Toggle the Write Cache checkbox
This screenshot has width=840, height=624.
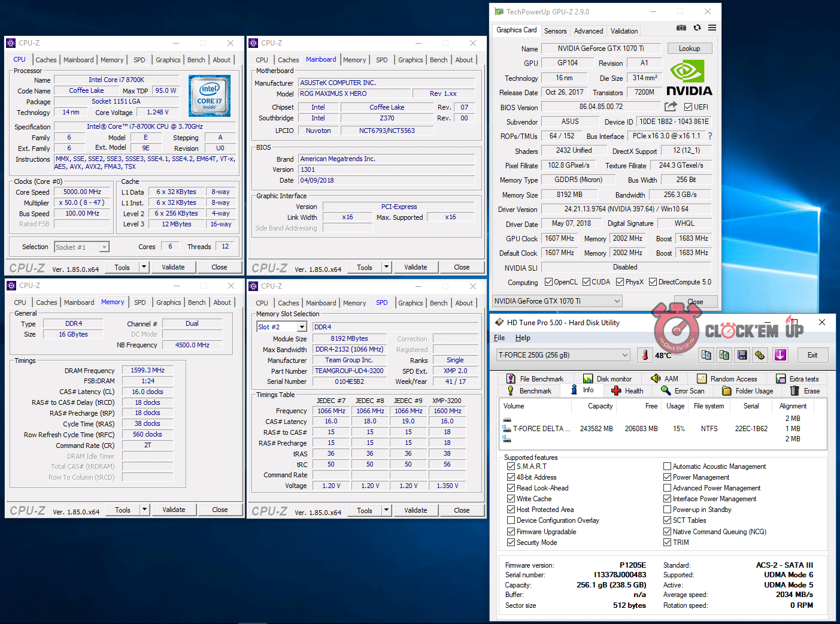click(x=511, y=499)
